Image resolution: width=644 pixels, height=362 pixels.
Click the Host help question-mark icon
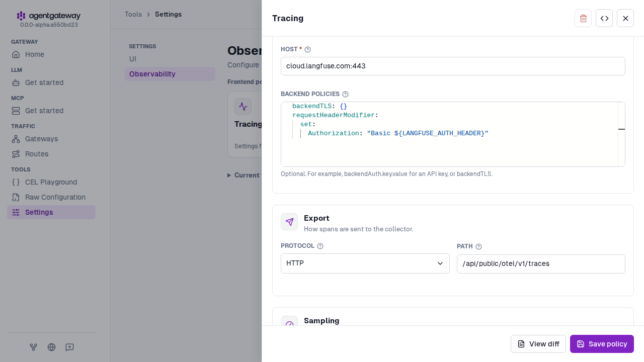coord(308,49)
